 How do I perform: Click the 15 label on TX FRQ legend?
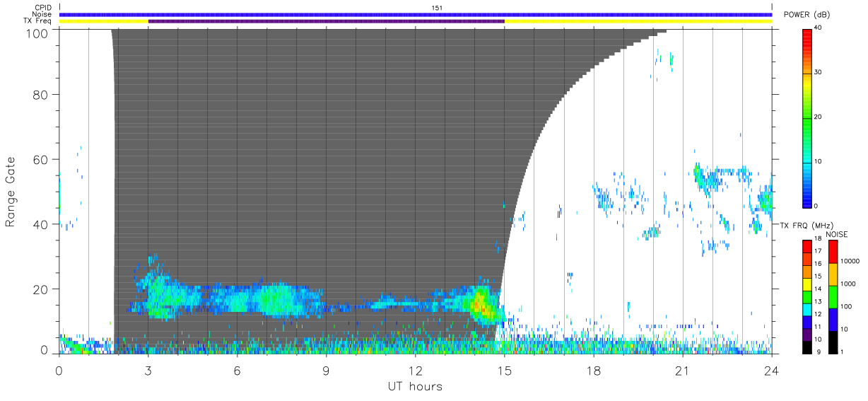pyautogui.click(x=818, y=277)
